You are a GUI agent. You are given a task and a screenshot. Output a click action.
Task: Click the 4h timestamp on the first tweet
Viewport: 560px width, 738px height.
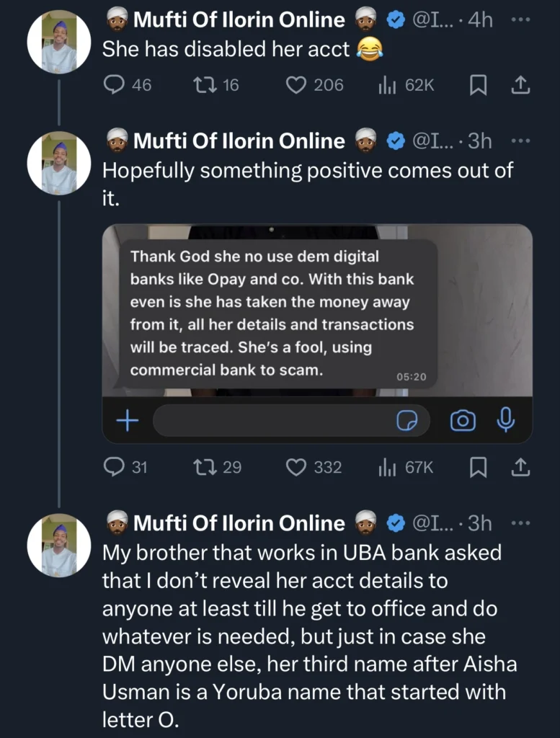coord(480,19)
